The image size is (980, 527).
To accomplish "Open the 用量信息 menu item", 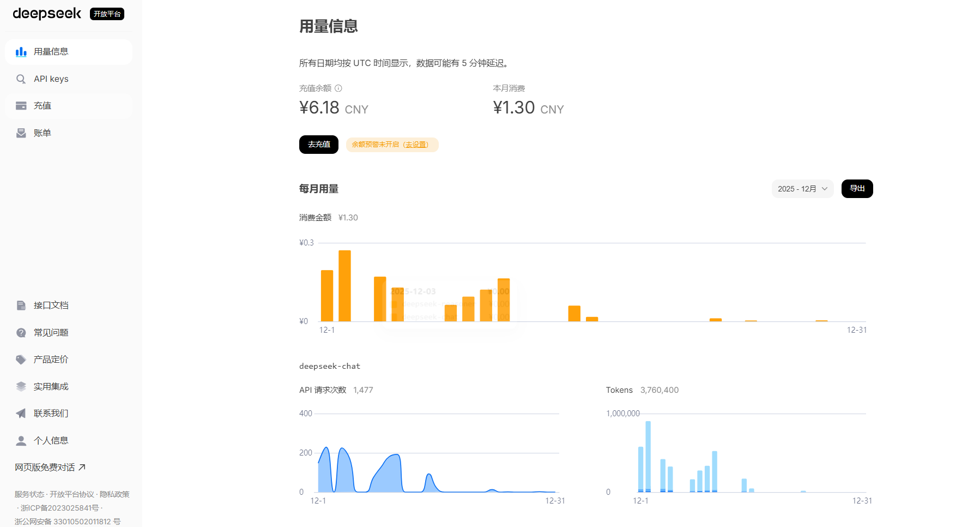I will click(x=69, y=52).
